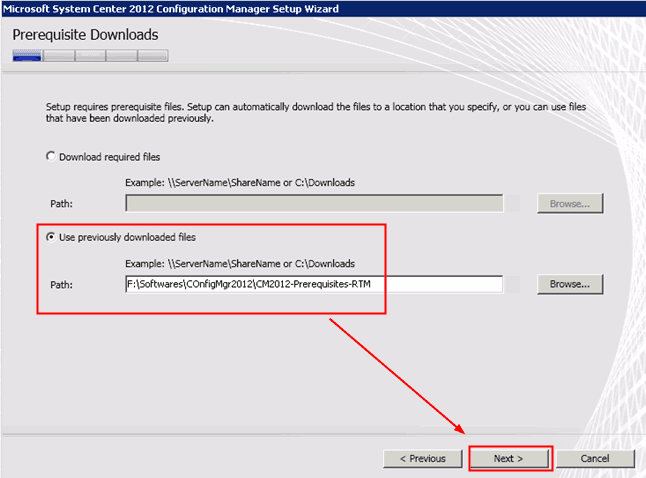Image resolution: width=646 pixels, height=478 pixels.
Task: Click Browse for previously downloaded files path
Action: [570, 284]
